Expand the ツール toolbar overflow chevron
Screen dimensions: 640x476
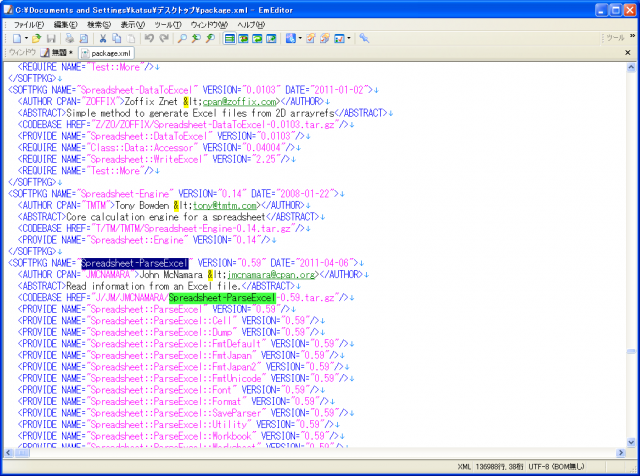tap(632, 36)
